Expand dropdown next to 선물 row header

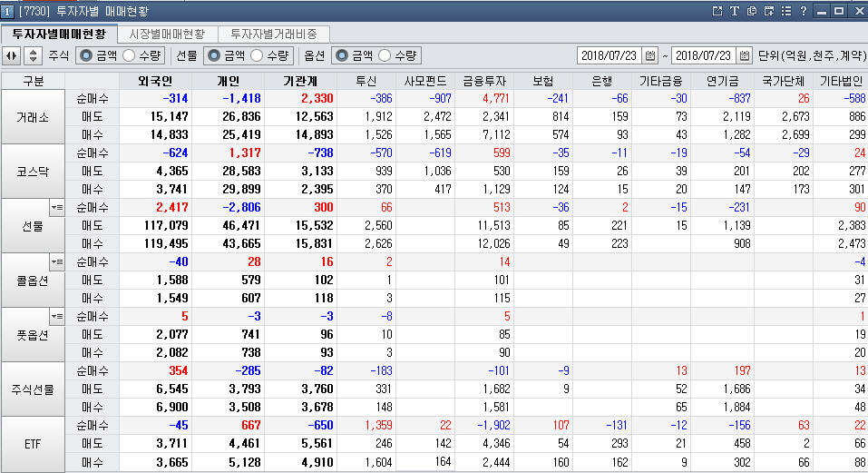[56, 208]
